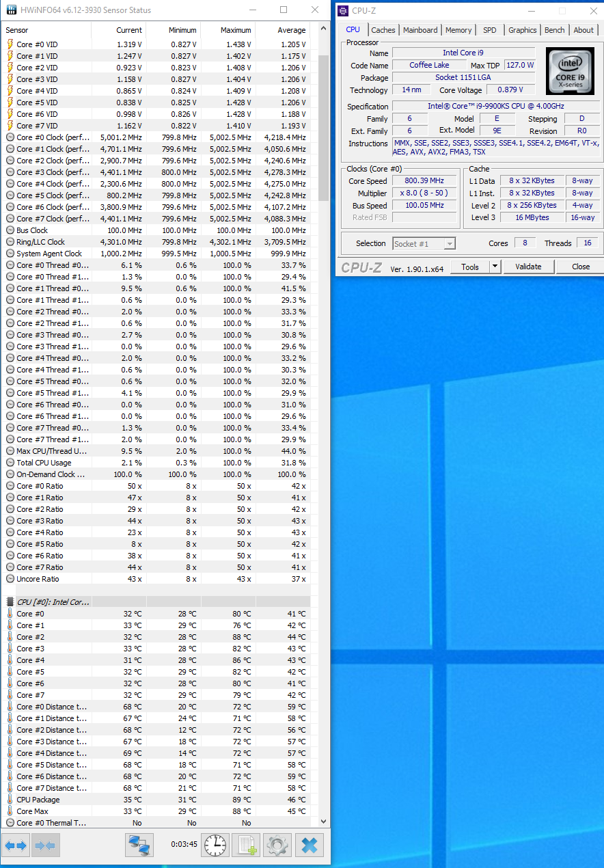Click thermometer icon beside Core Max row
The height and width of the screenshot is (868, 604).
pyautogui.click(x=10, y=811)
